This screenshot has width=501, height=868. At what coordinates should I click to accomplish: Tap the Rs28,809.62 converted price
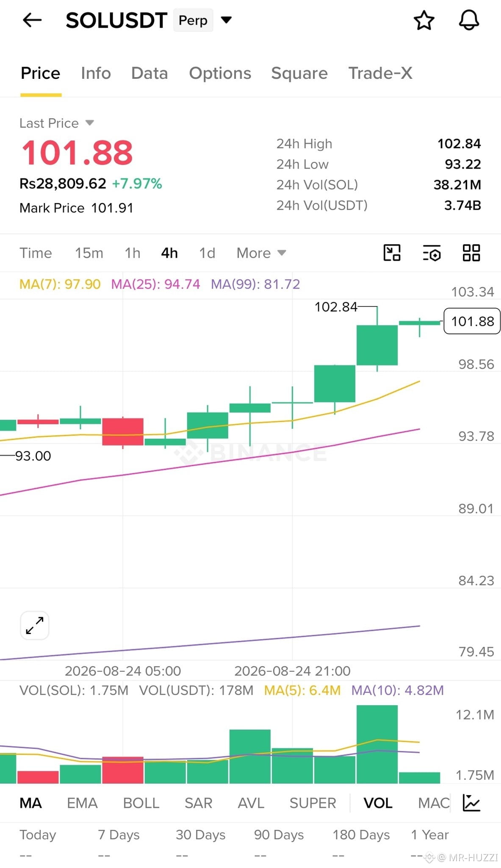coord(63,184)
